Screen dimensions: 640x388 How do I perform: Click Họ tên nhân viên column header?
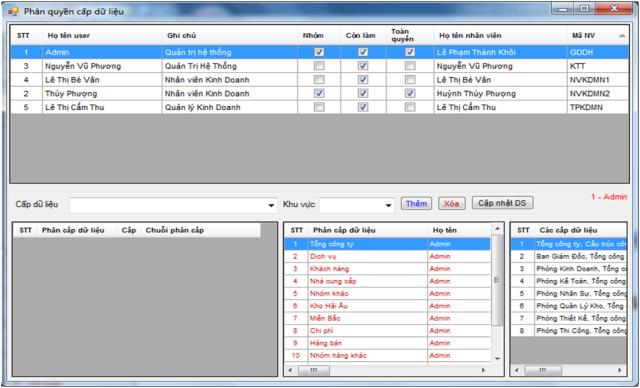tap(500, 35)
